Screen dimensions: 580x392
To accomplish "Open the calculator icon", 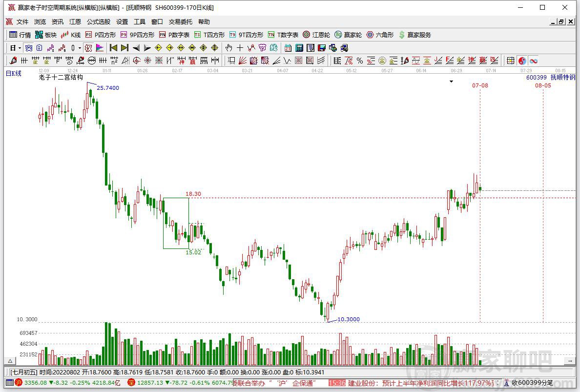I will 299,48.
